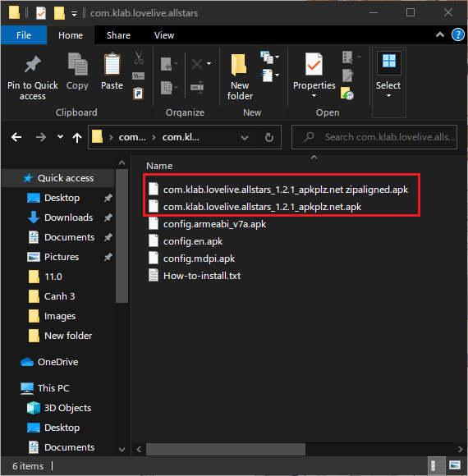
Task: Click the Easy access icon
Action: pyautogui.click(x=267, y=76)
